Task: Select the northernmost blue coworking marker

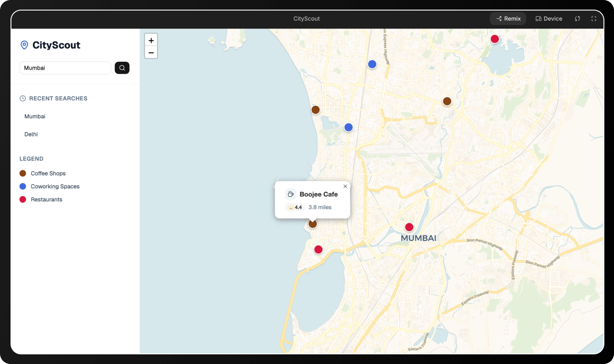Action: [372, 64]
